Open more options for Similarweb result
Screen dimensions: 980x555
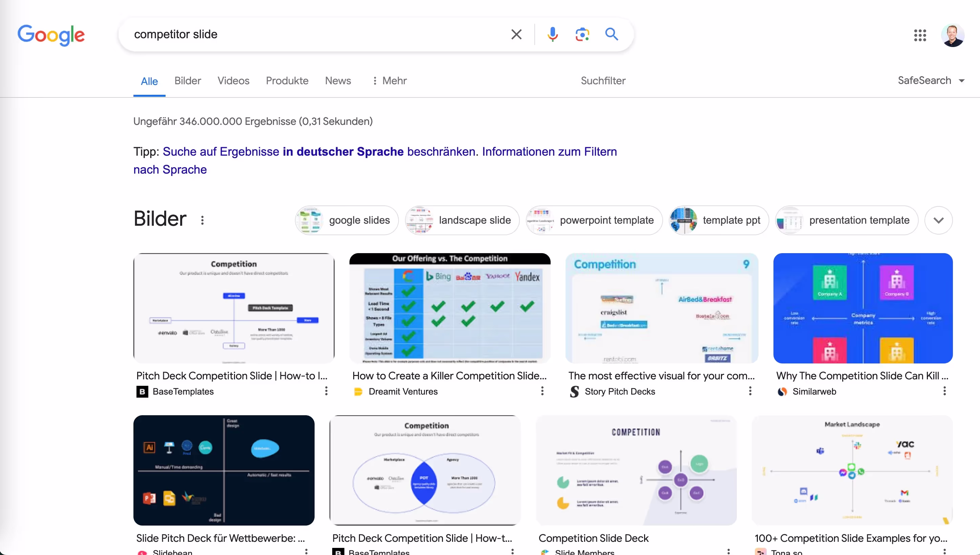(944, 391)
